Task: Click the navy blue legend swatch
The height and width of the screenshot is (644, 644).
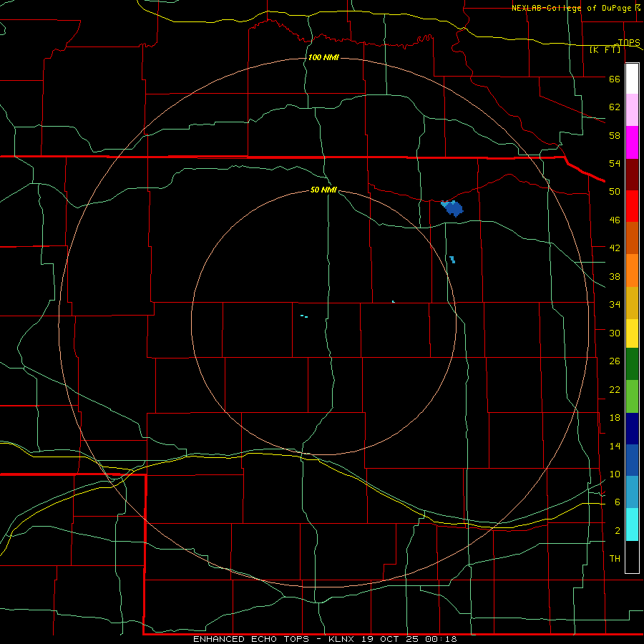Action: click(632, 429)
